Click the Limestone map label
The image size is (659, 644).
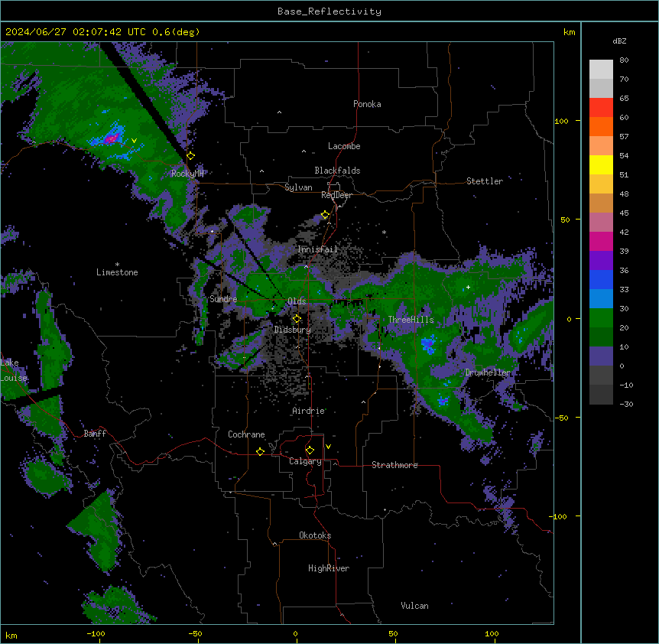point(117,272)
